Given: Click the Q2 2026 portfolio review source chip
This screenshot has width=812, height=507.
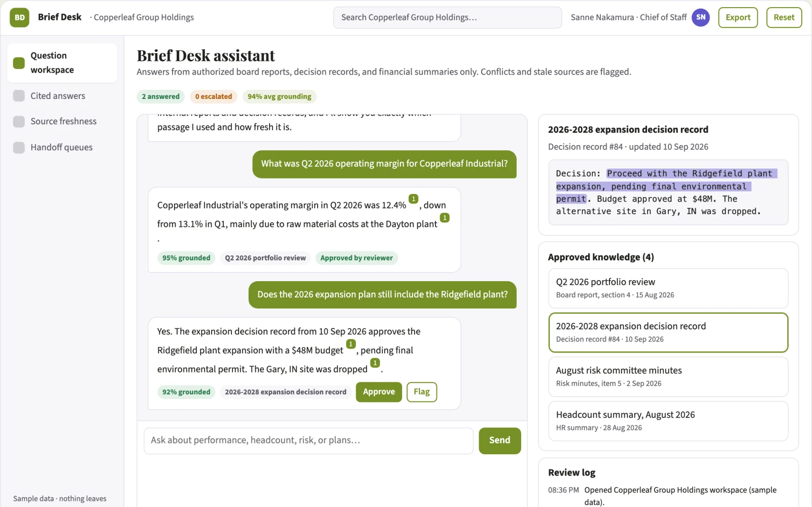Looking at the screenshot, I should click(x=265, y=258).
